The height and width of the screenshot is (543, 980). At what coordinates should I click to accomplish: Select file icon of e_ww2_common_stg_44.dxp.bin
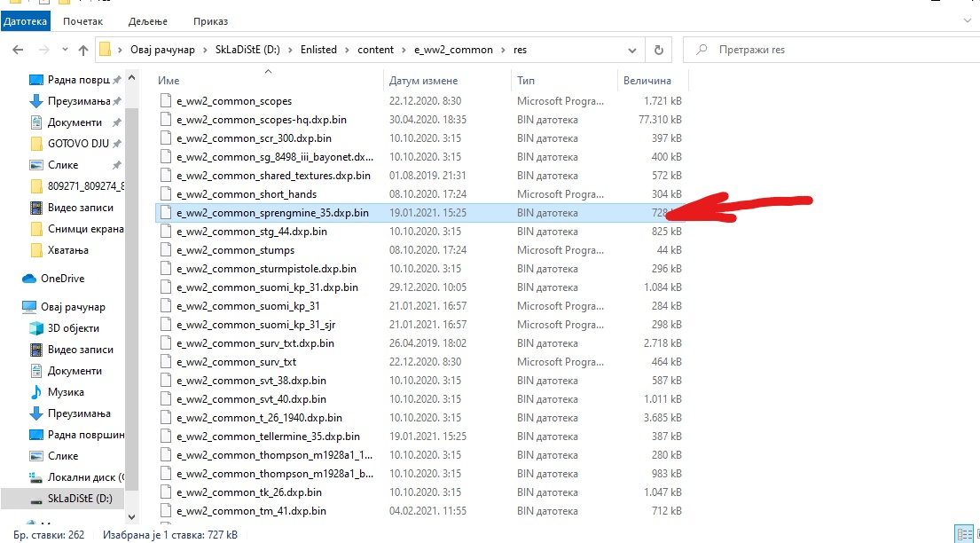coord(165,232)
